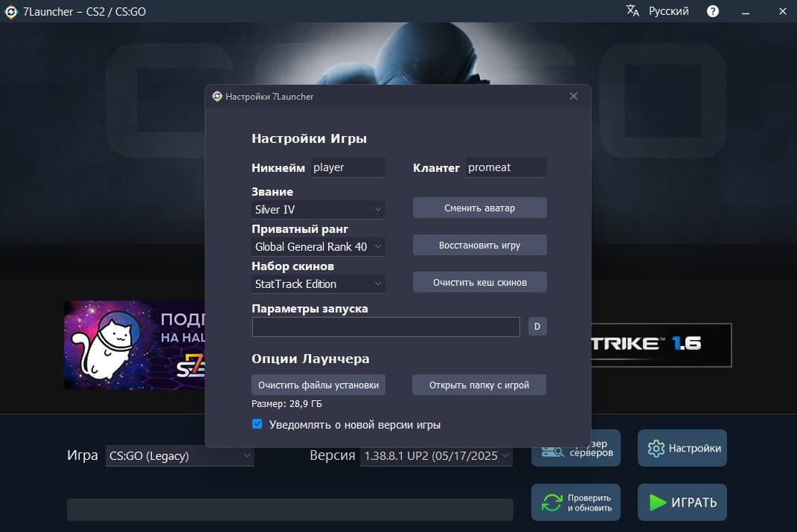Open Настройки with the gear icon
This screenshot has width=797, height=532.
682,448
